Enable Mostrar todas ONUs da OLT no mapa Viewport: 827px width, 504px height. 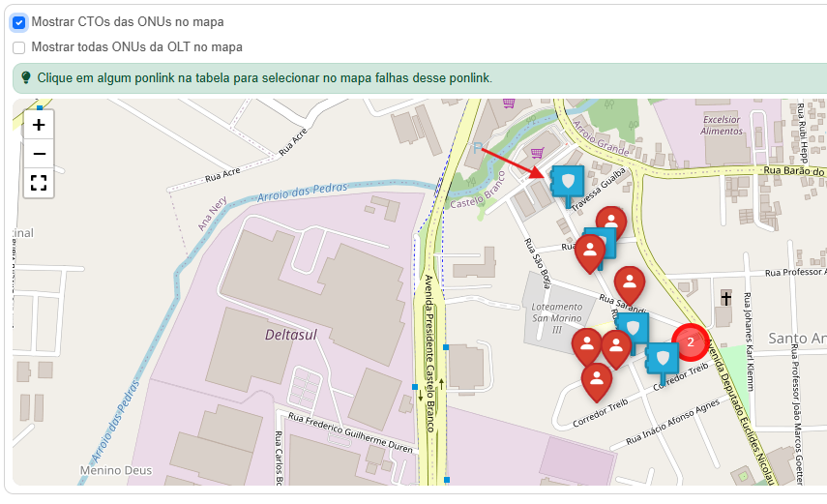(x=19, y=47)
